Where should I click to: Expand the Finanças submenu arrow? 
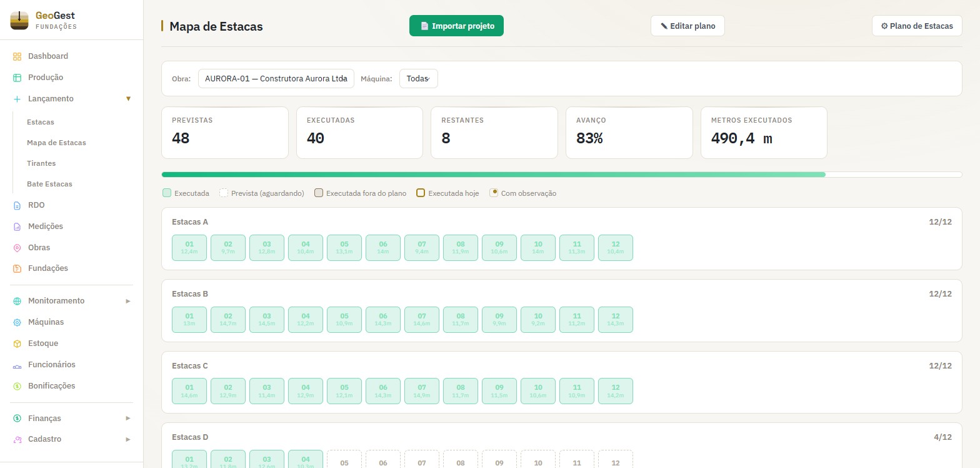(x=128, y=419)
